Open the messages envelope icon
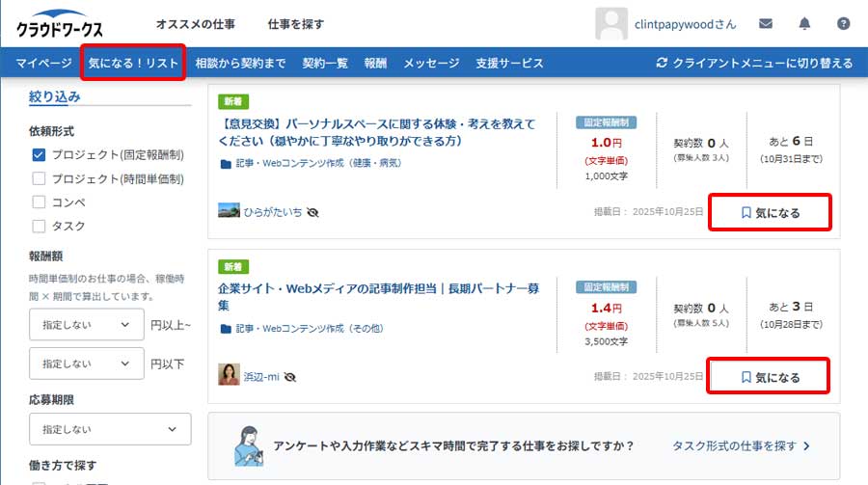The height and width of the screenshot is (485, 868). tap(766, 24)
